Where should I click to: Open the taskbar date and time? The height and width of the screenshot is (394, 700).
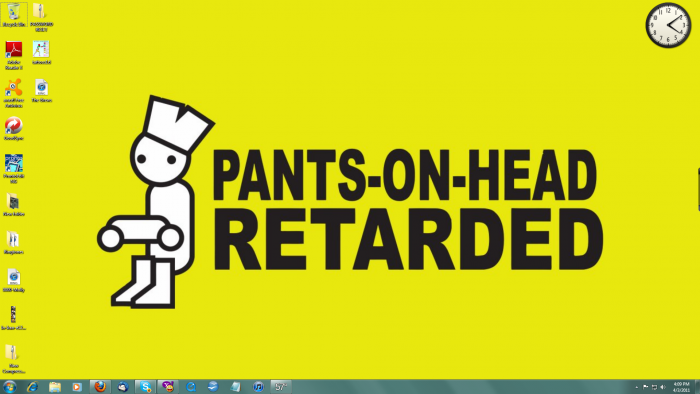point(681,387)
